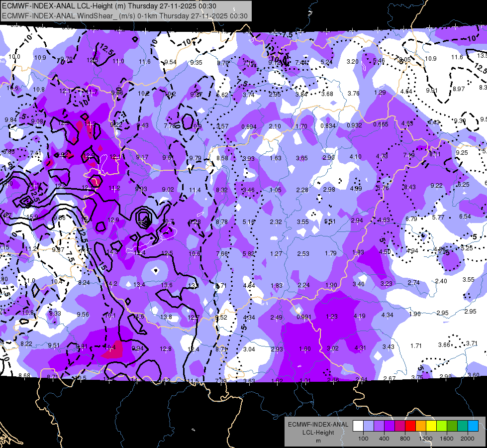
Task: Click the shear value 1.05
Action: (276, 190)
